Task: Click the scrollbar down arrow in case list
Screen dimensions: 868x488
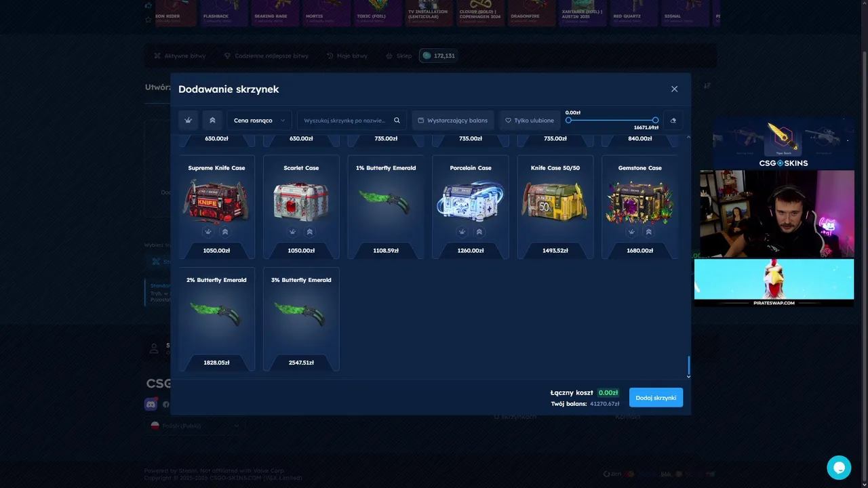Action: (688, 376)
